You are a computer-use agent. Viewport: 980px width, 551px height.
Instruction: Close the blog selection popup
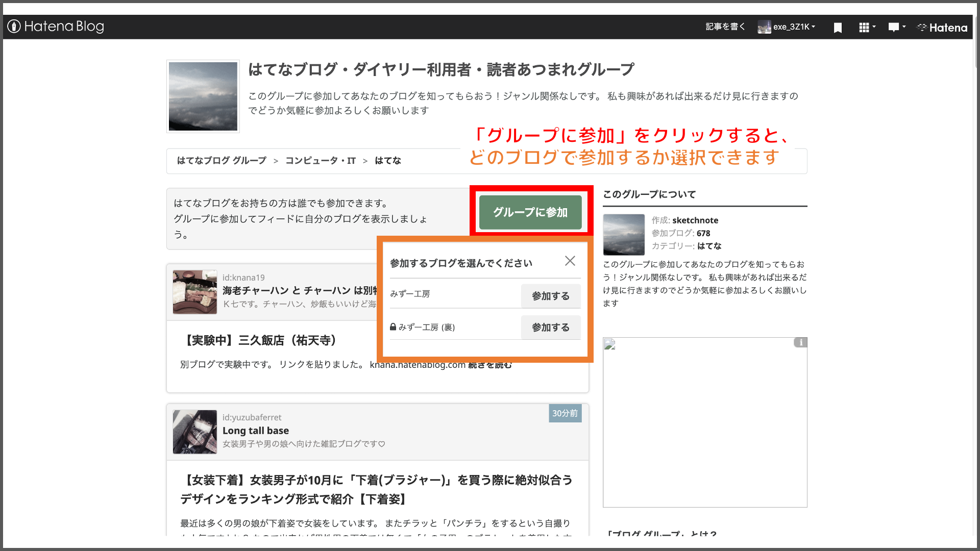[x=570, y=261]
